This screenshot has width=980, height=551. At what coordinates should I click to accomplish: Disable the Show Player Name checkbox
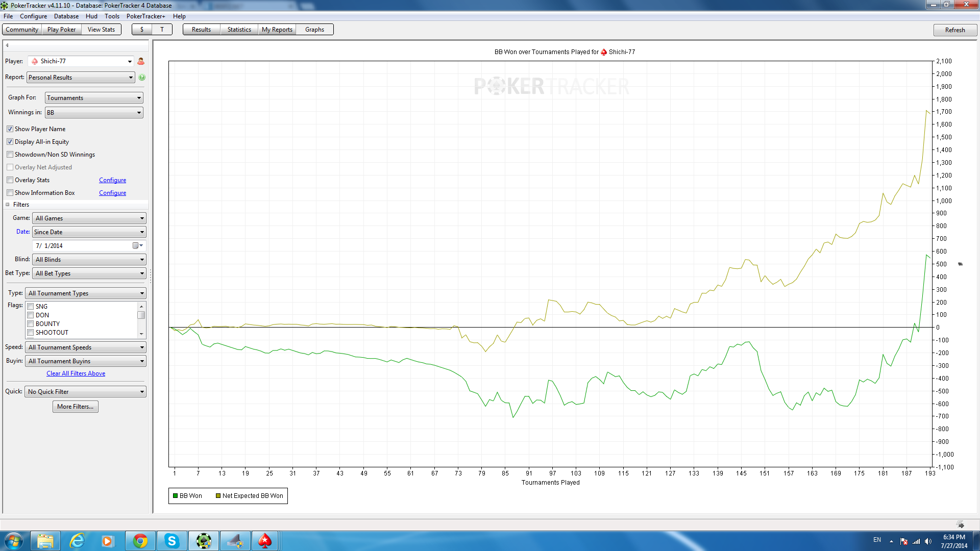point(10,129)
